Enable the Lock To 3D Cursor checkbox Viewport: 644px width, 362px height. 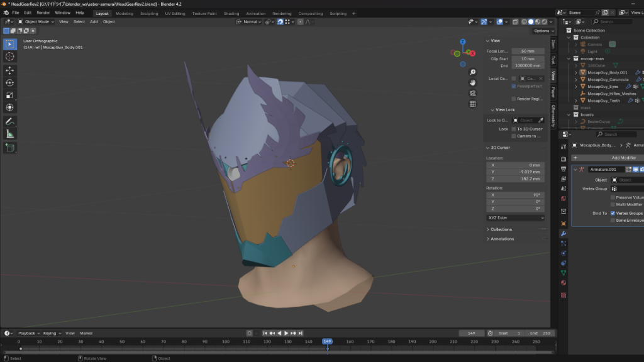point(514,129)
